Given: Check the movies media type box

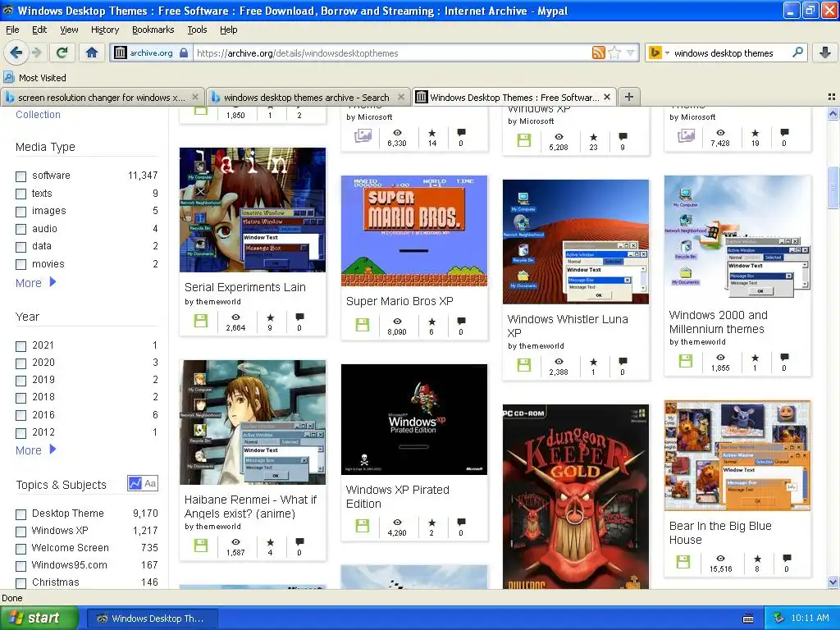Looking at the screenshot, I should [x=21, y=264].
